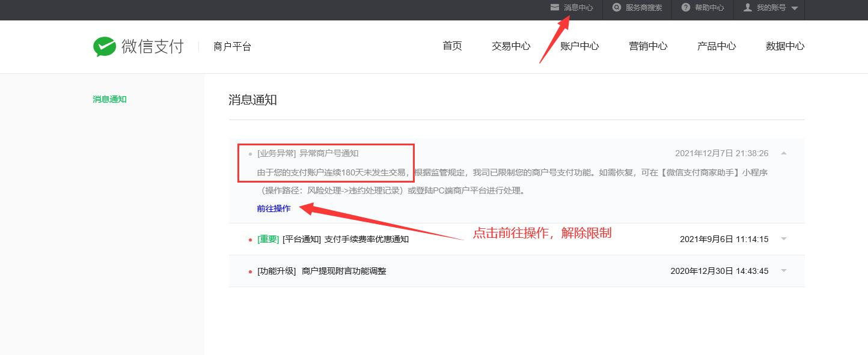Screen dimensions: 868x355
Task: Select 消息通知 in the left sidebar
Action: click(x=109, y=99)
